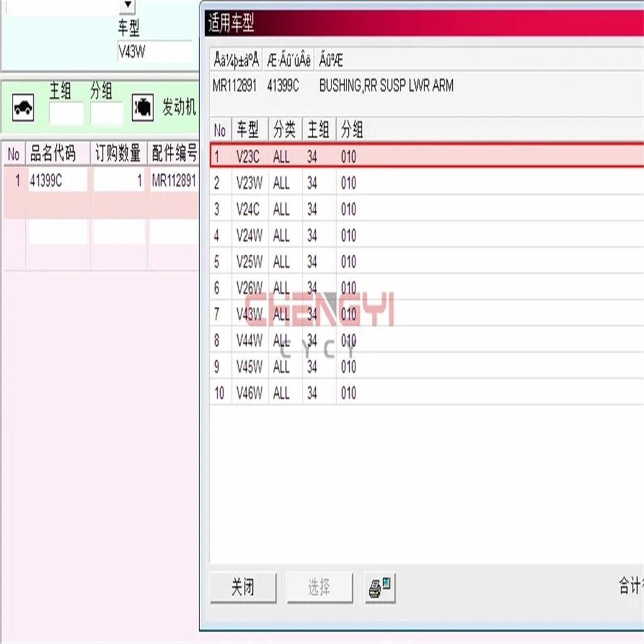The image size is (644, 644).
Task: Click the 配件编号 column header
Action: (174, 153)
